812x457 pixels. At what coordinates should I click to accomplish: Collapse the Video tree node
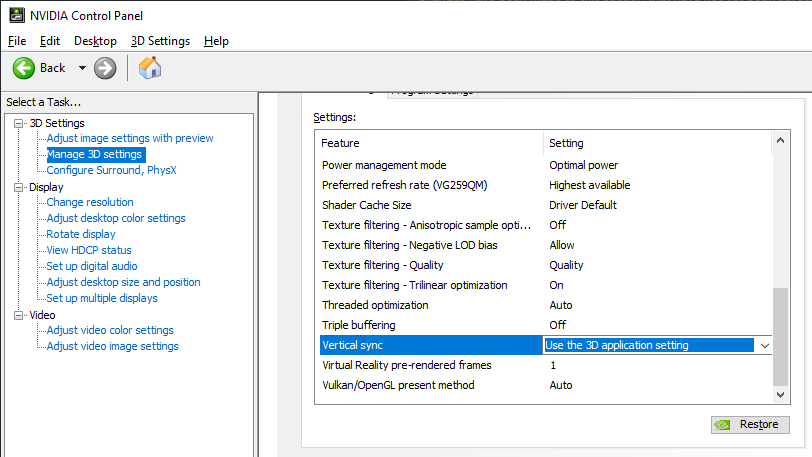pos(19,315)
